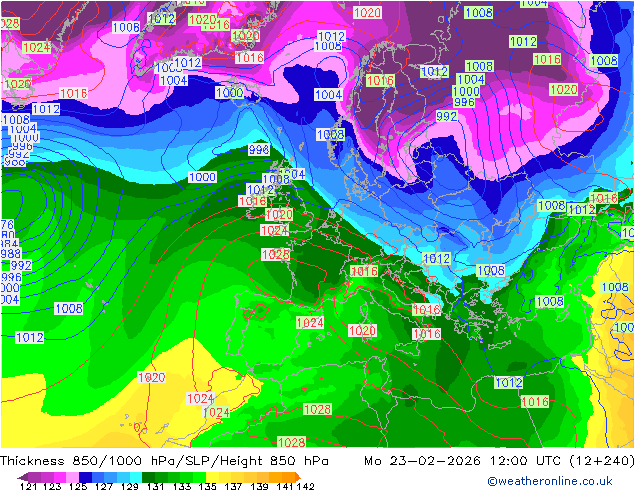Pick the dark navy blue legend swatch

85,477
